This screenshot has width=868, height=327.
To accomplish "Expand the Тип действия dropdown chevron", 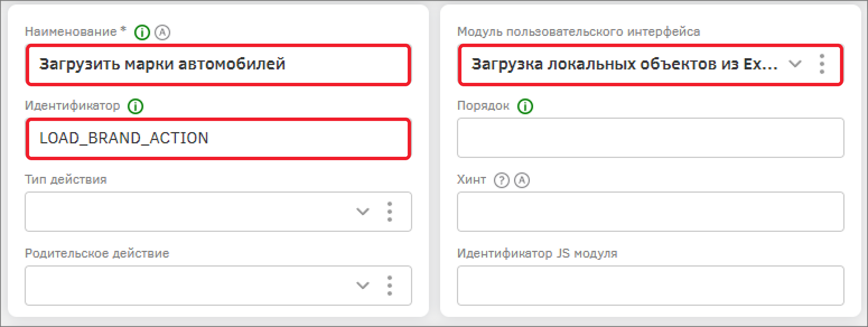I will pyautogui.click(x=363, y=212).
